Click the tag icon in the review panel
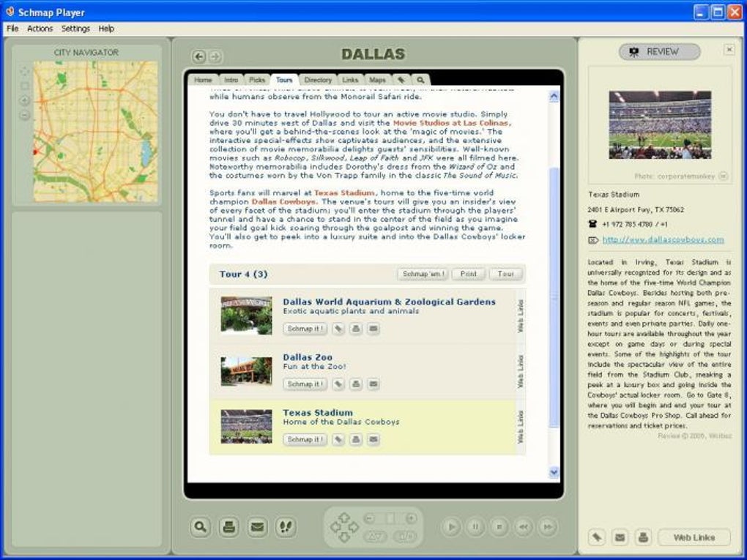The image size is (747, 560). pos(596,537)
